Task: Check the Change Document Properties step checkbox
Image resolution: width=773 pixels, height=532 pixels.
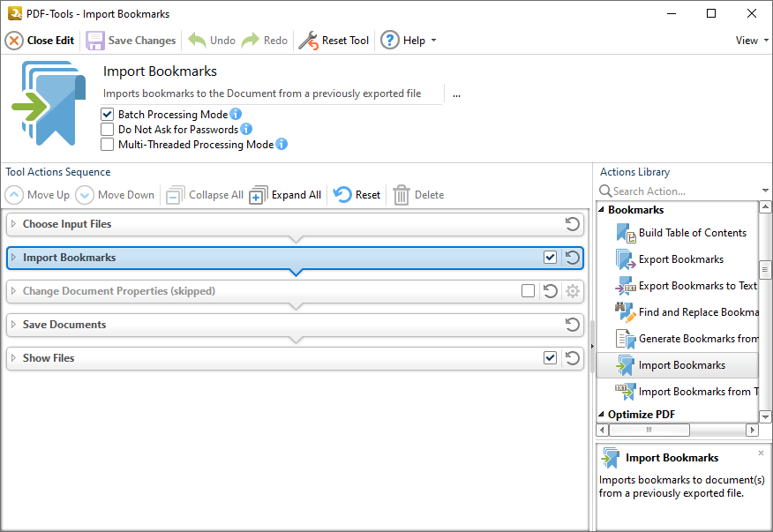Action: pos(528,291)
